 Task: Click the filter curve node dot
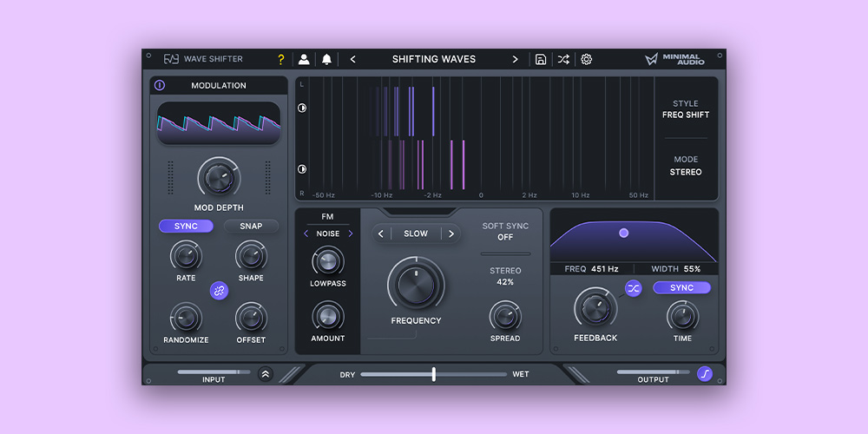[624, 233]
